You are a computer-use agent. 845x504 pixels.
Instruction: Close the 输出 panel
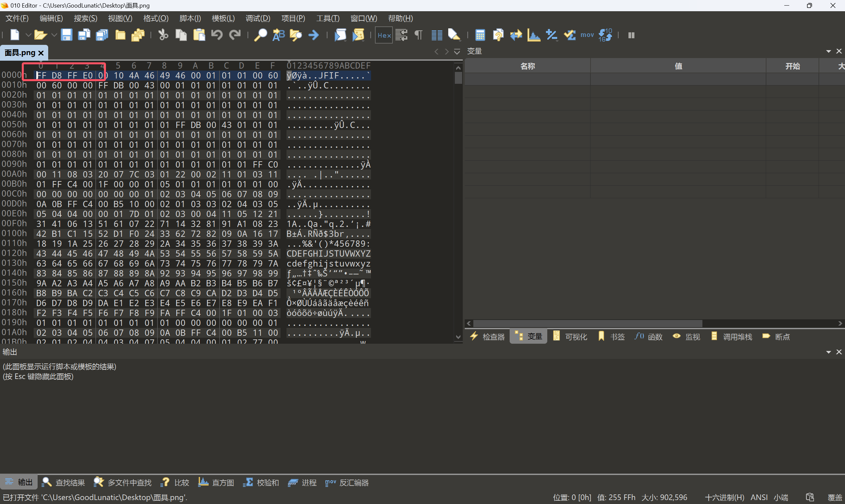839,352
